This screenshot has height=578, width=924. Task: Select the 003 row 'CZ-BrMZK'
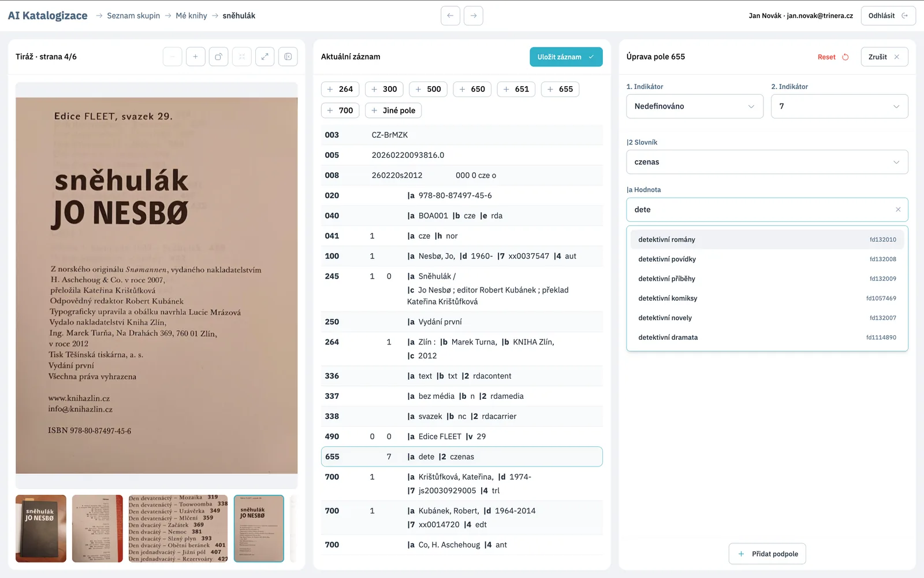(x=462, y=135)
